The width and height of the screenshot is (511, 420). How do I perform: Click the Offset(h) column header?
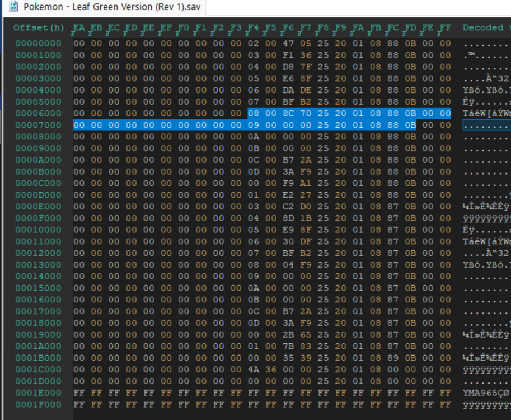tap(39, 27)
